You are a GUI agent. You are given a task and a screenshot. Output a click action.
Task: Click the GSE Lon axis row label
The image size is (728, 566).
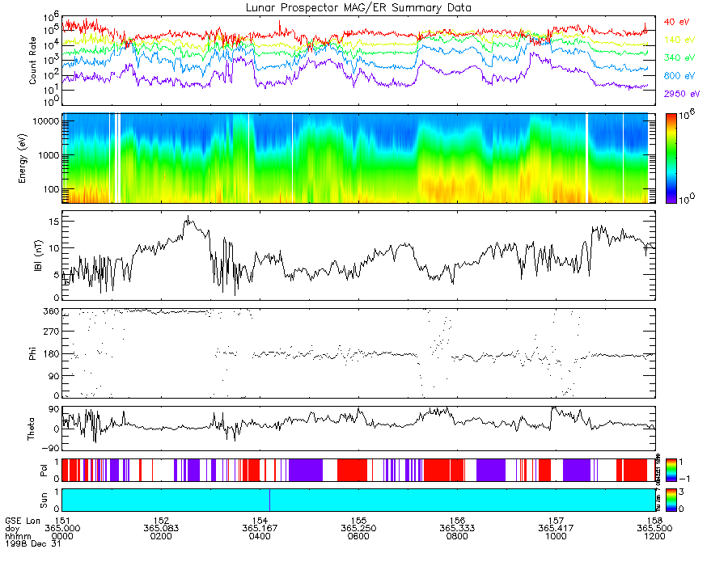point(23,521)
